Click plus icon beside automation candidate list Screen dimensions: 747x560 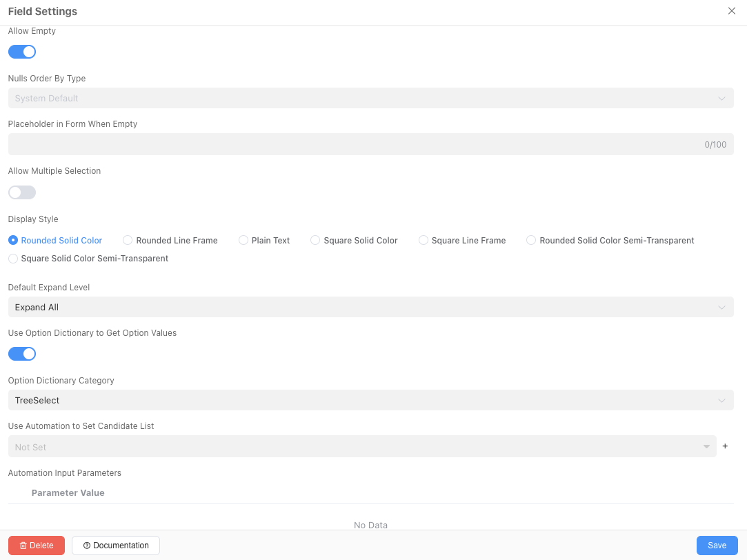tap(725, 446)
